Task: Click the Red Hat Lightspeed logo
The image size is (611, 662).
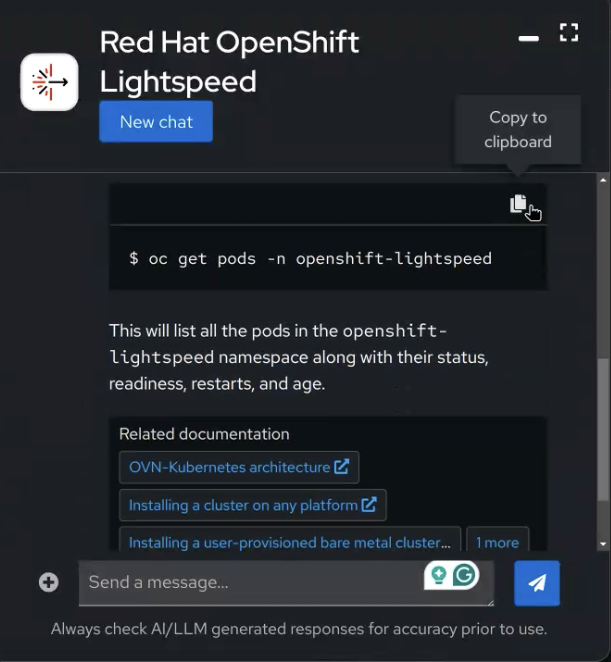Action: tap(49, 82)
